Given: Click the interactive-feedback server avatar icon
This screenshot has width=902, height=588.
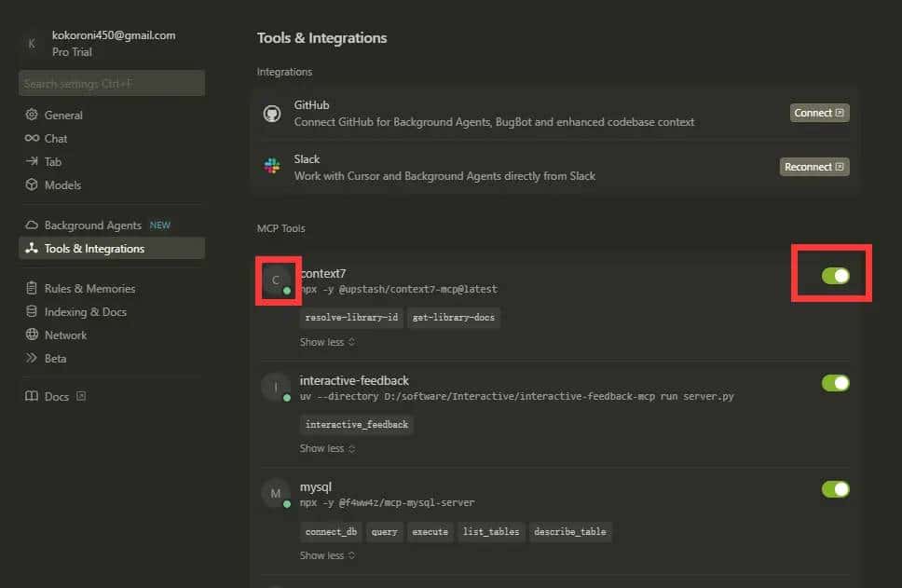Looking at the screenshot, I should point(276,388).
